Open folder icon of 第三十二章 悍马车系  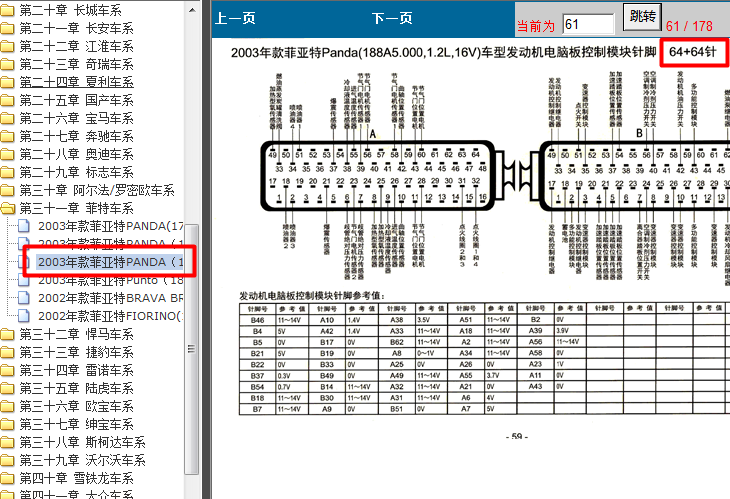click(x=7, y=334)
